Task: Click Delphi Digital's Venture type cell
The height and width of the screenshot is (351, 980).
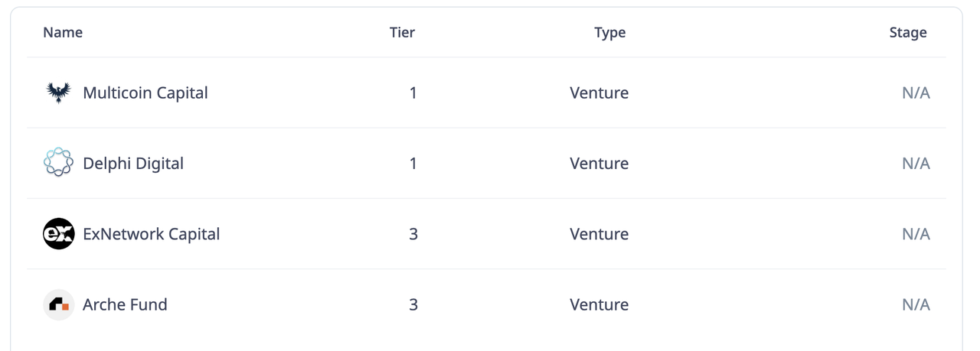Action: (599, 163)
